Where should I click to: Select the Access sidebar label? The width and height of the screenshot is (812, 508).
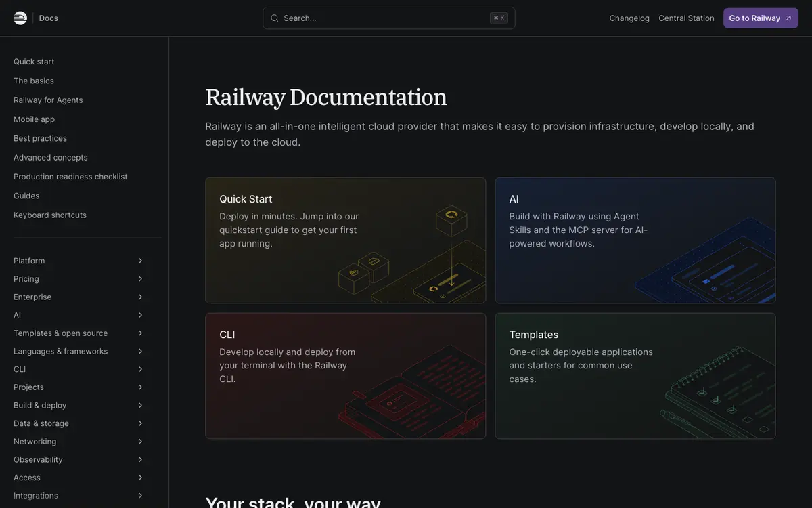[x=27, y=478]
